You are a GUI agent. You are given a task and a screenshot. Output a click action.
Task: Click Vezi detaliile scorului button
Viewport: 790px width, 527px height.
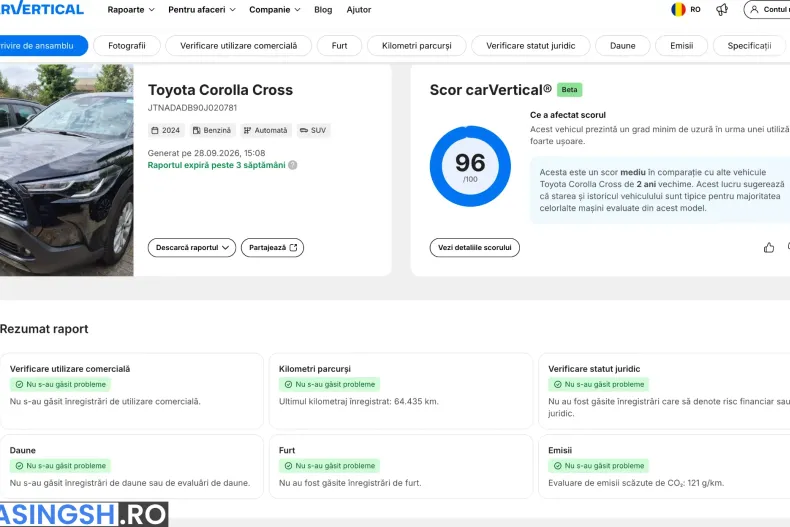[x=475, y=248]
